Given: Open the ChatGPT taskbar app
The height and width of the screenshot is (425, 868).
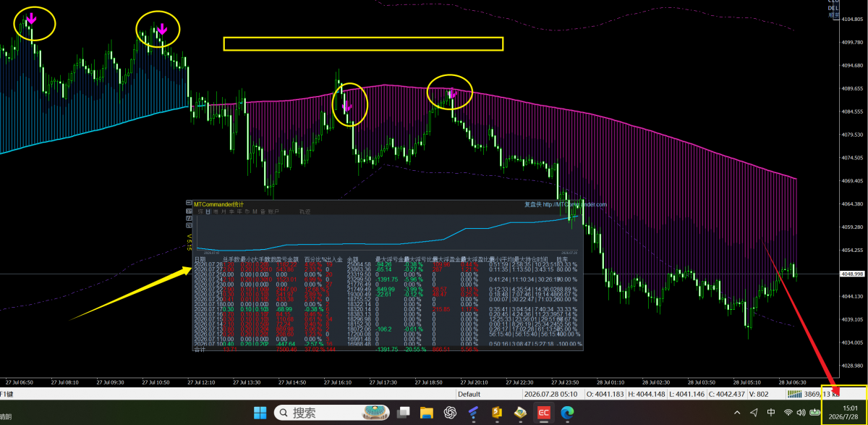Looking at the screenshot, I should pyautogui.click(x=449, y=413).
